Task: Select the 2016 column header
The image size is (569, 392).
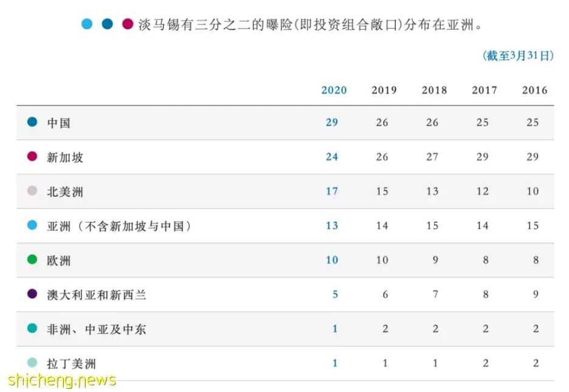Action: click(534, 90)
